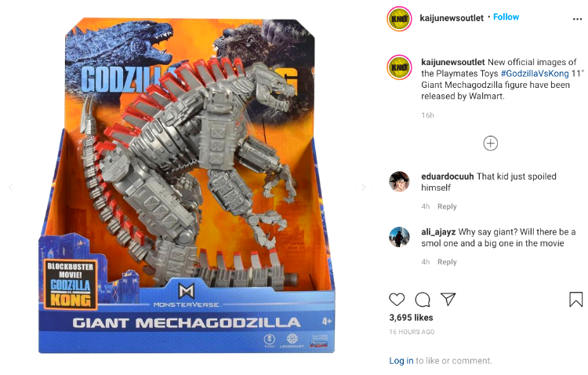Go to next image with right arrow

363,187
